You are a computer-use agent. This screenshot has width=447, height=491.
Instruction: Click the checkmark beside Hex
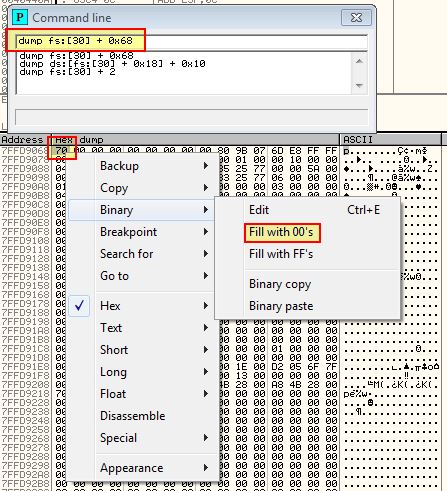click(x=79, y=306)
